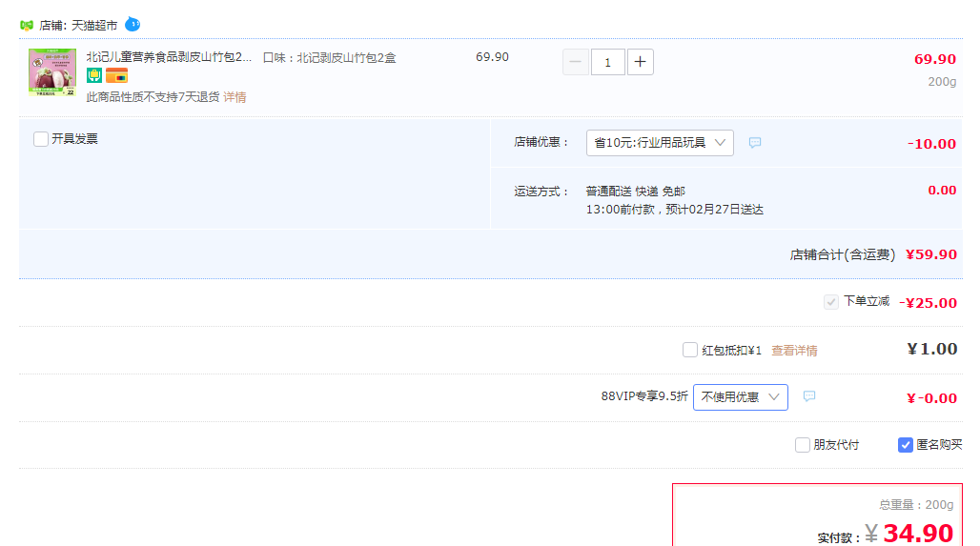The width and height of the screenshot is (980, 546).
Task: Click the 总重量：200g text
Action: (x=916, y=505)
